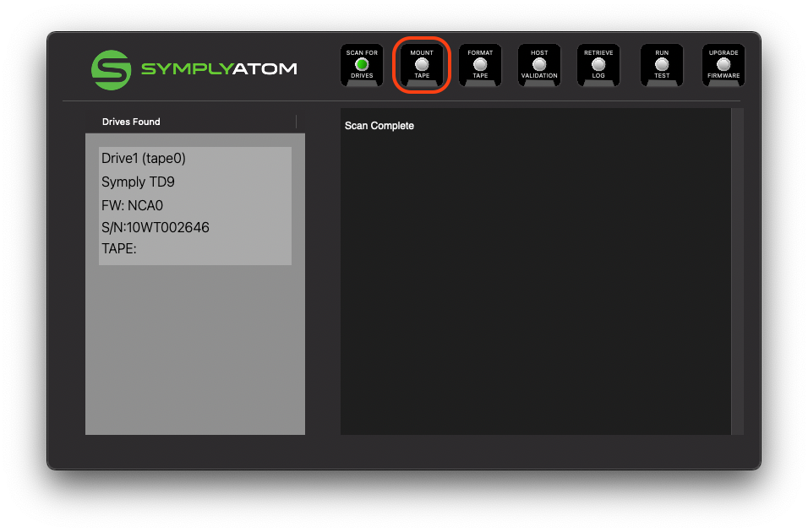Run Host Validation from the top toolbar
Viewport: 808px width, 532px height.
(x=539, y=65)
